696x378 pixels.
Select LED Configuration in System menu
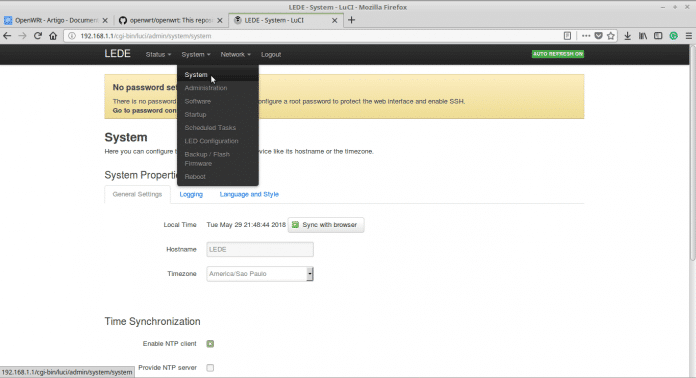tap(218, 141)
